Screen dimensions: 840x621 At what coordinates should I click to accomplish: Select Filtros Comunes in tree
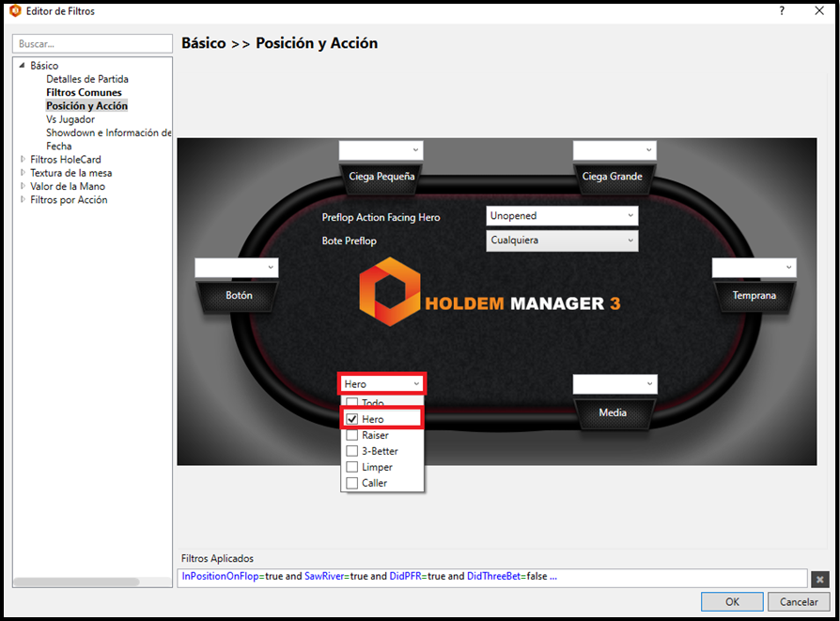[84, 92]
